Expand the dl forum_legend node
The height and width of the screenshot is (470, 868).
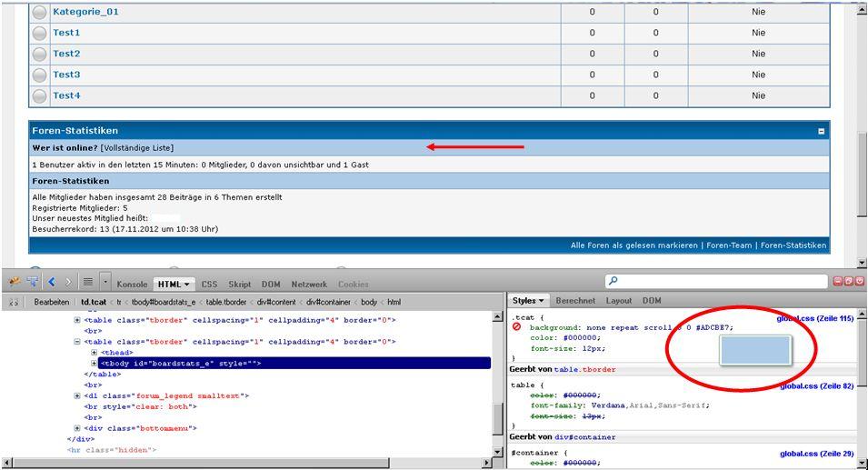77,395
